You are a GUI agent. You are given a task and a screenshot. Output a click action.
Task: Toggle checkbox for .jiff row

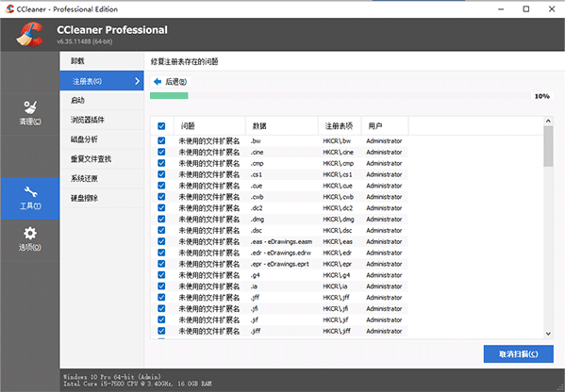tap(161, 331)
